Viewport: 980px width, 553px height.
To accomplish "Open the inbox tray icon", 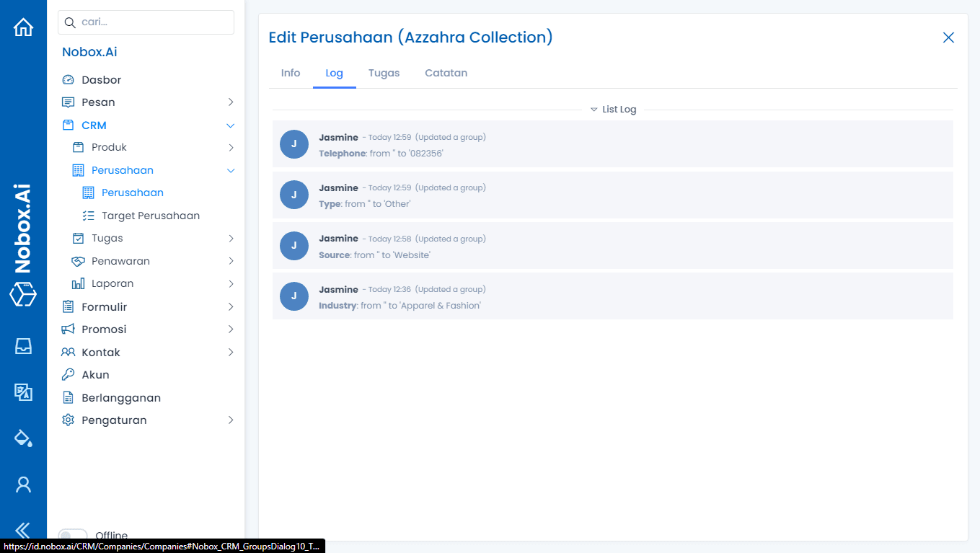I will pyautogui.click(x=23, y=346).
